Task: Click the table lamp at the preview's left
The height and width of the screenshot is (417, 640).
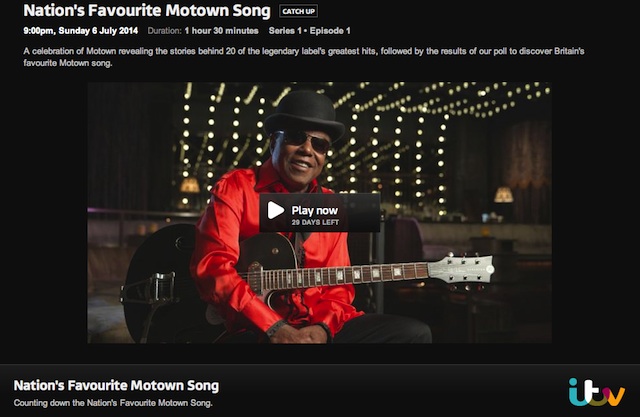Action: pyautogui.click(x=189, y=186)
